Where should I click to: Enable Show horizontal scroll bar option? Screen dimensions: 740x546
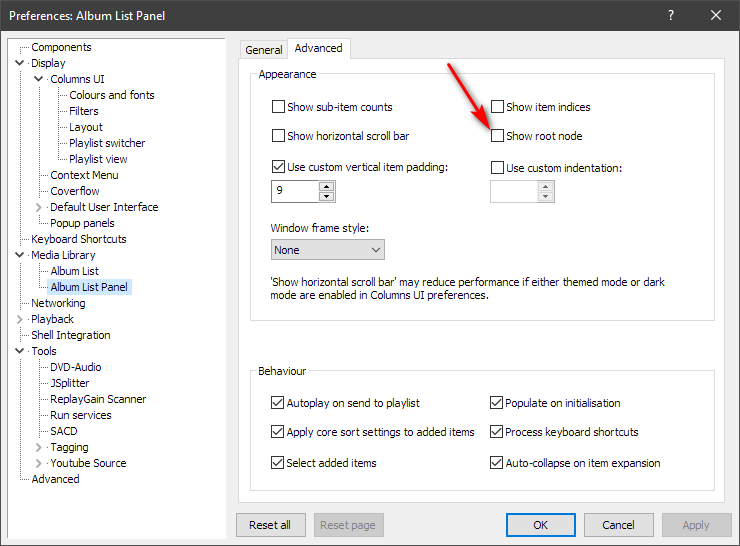point(279,136)
